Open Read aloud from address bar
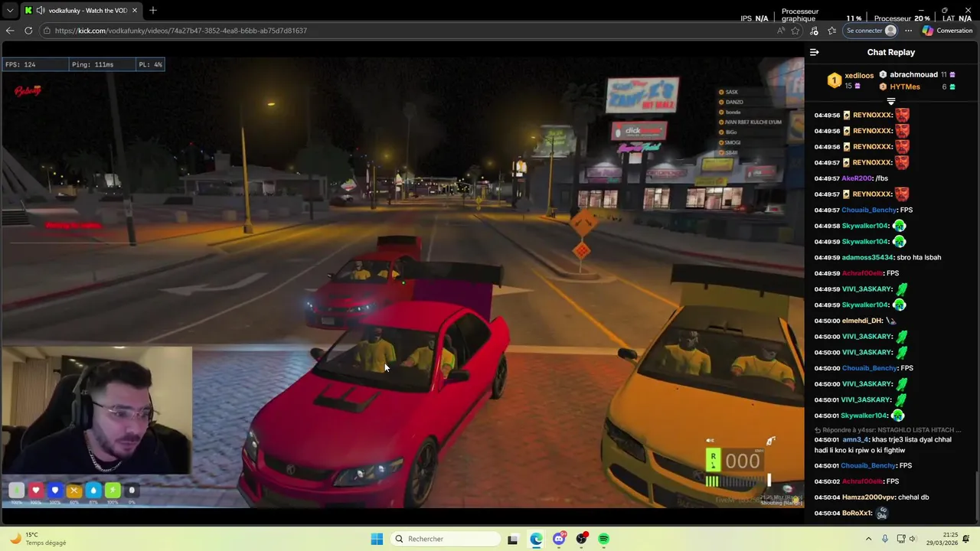 coord(780,31)
